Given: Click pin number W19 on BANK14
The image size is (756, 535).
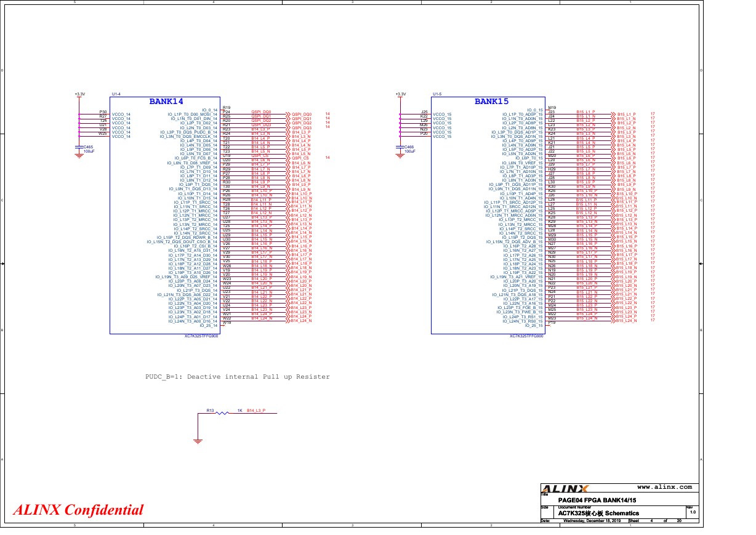Looking at the screenshot, I should pos(227,323).
